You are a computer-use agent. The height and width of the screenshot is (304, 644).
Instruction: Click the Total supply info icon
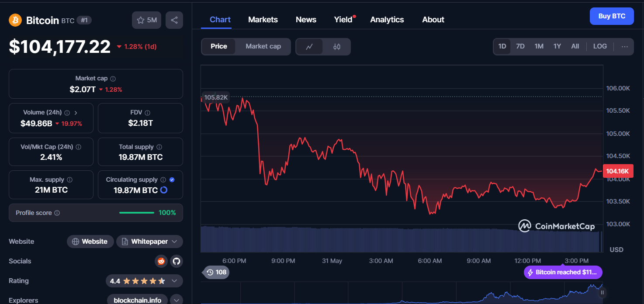159,147
